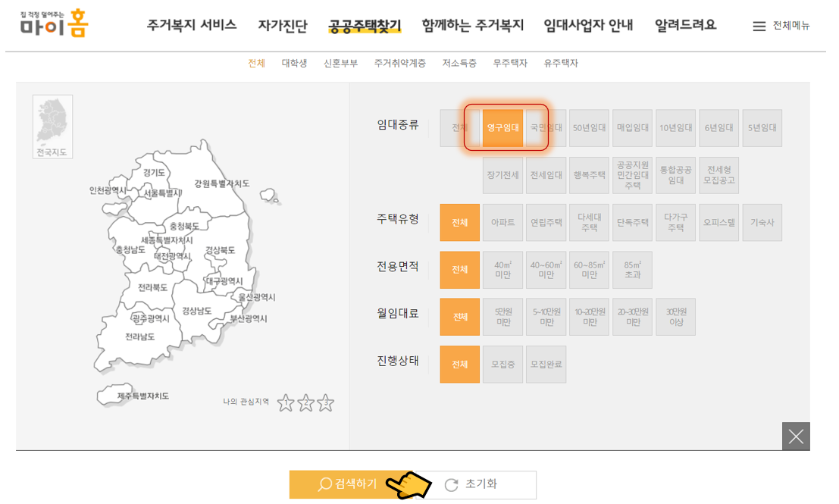
Task: Pick the 40㎡ 미만 area filter
Action: coord(502,270)
